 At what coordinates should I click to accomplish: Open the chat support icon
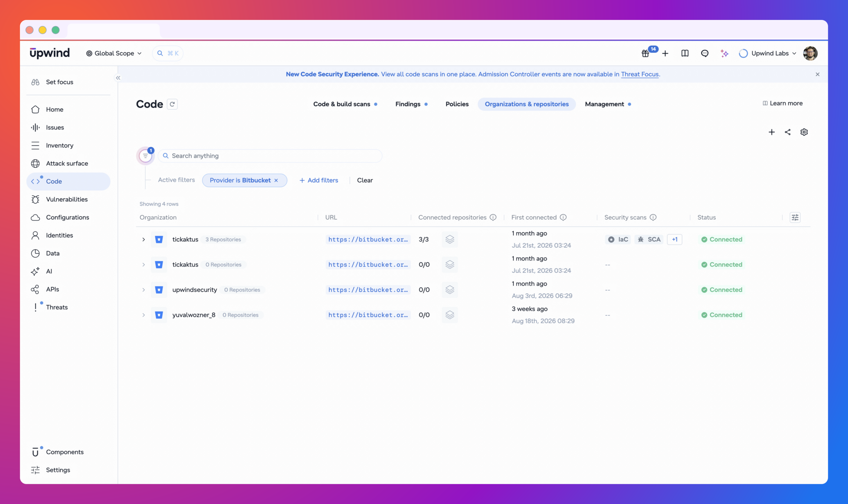705,53
